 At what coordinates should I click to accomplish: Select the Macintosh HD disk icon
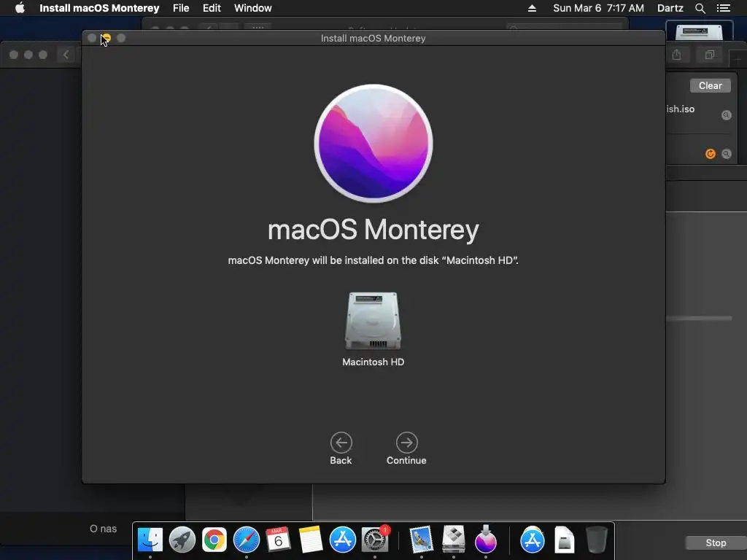pos(373,321)
